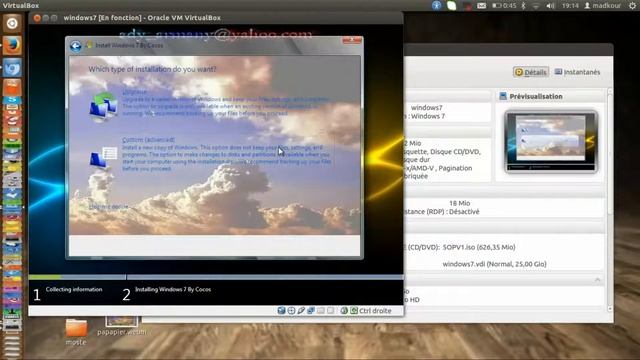Click 'Installing Windows 7 By Cocos' step label
Screen dimensions: 640x360
pyautogui.click(x=173, y=289)
